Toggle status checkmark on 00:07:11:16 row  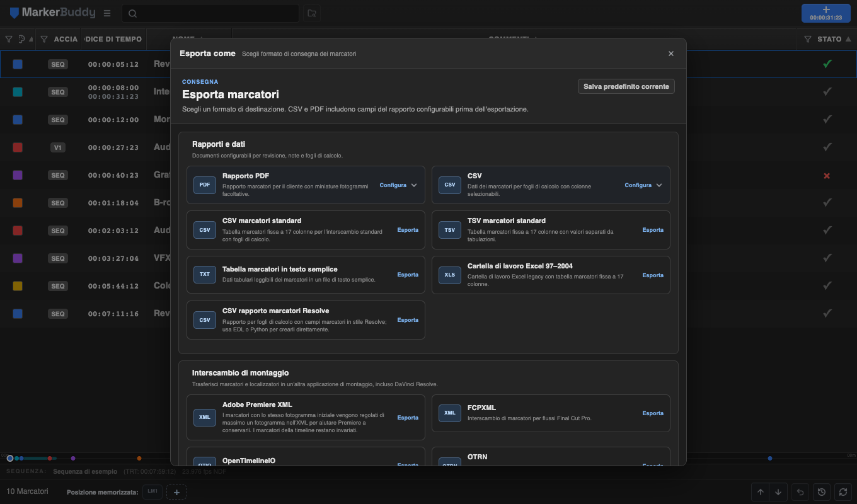[x=827, y=313]
